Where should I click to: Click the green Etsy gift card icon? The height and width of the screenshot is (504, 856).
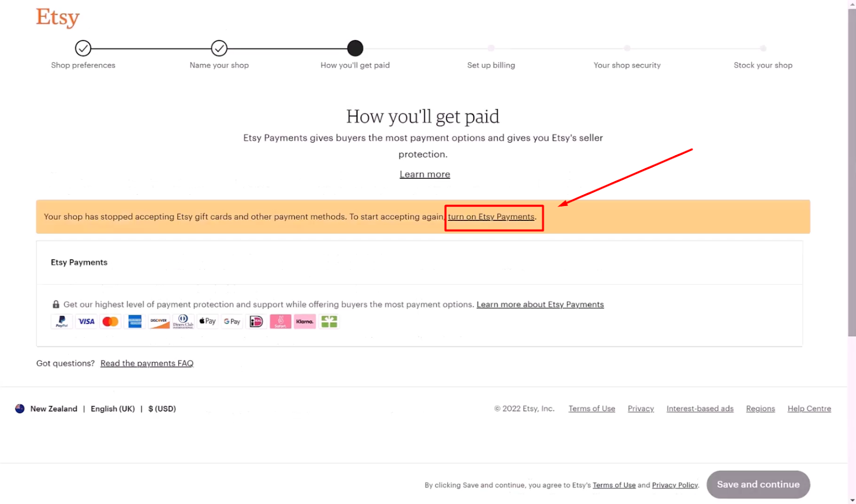(329, 322)
